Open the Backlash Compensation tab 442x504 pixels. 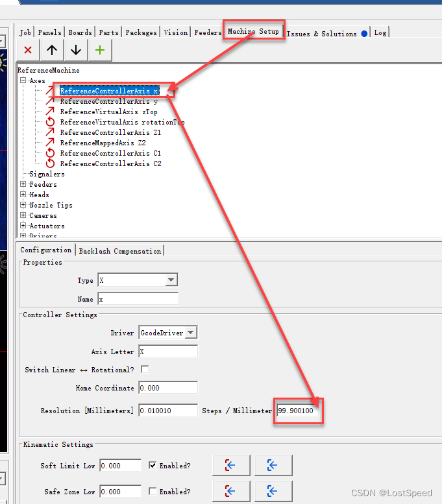coord(120,251)
